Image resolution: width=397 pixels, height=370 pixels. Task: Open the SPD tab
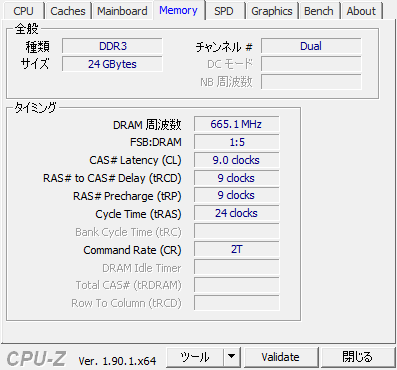(224, 11)
